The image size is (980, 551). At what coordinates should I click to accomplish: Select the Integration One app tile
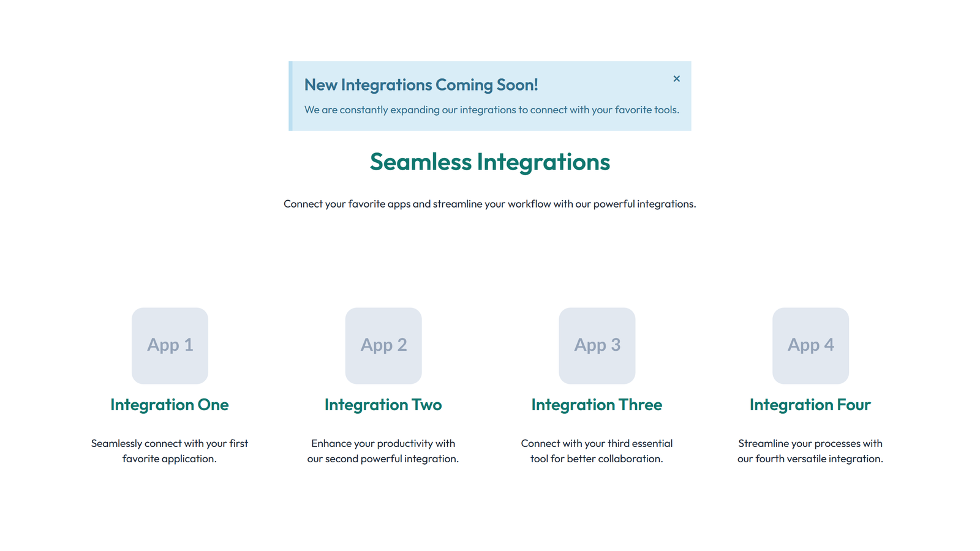pos(170,346)
